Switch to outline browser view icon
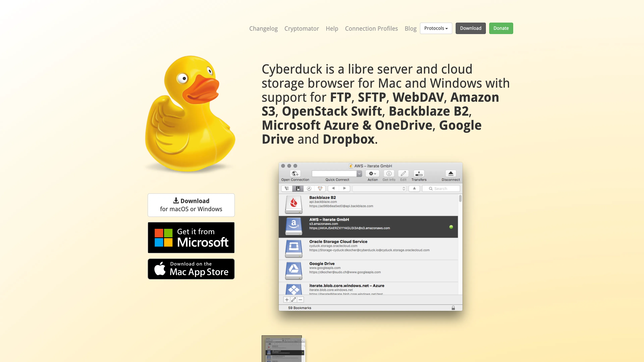This screenshot has width=644, height=362. point(287,188)
